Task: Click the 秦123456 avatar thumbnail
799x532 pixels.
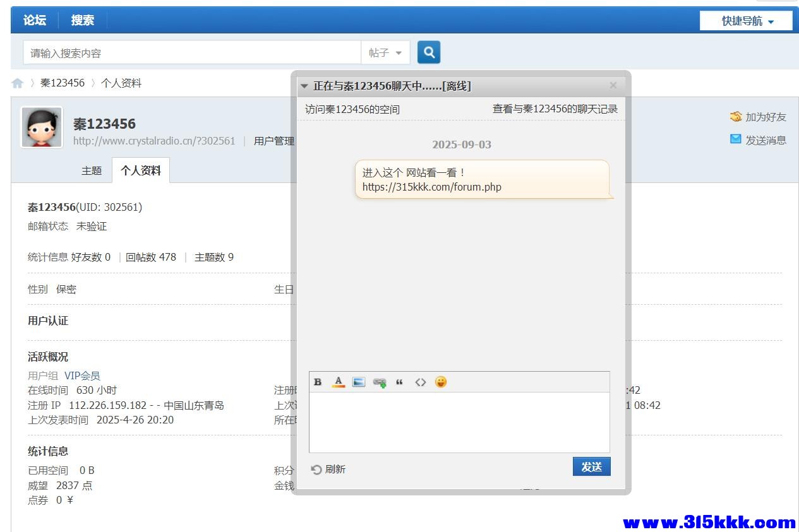Action: click(41, 126)
